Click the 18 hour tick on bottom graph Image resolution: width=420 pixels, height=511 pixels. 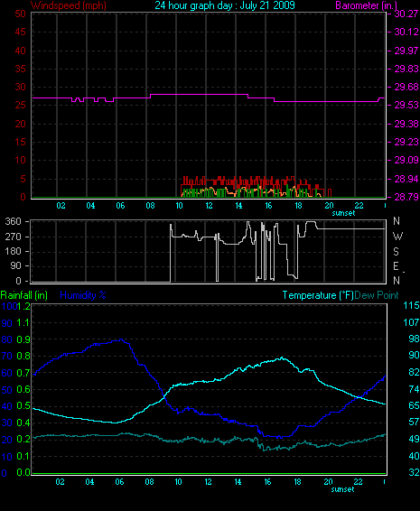tap(298, 482)
